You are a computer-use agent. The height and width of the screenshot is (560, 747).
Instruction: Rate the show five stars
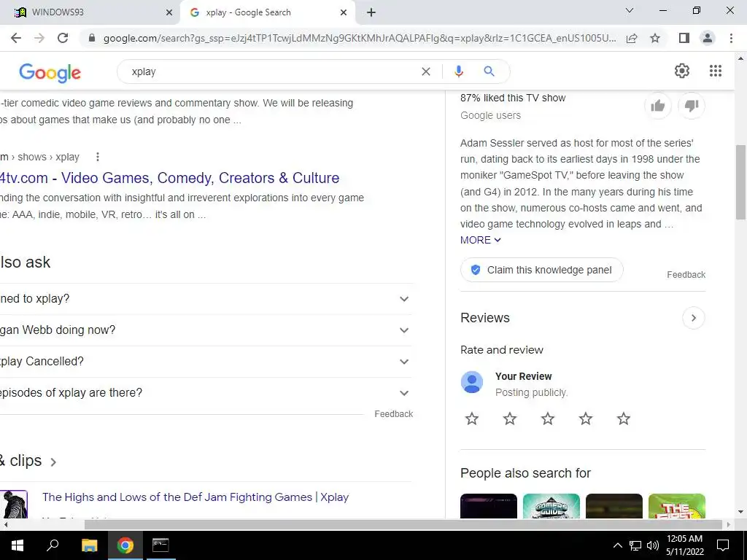tap(624, 419)
